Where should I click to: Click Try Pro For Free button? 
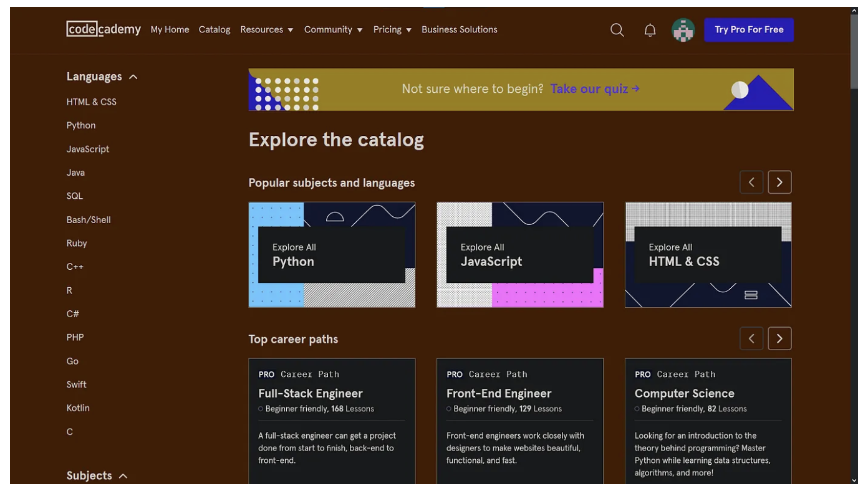tap(749, 30)
